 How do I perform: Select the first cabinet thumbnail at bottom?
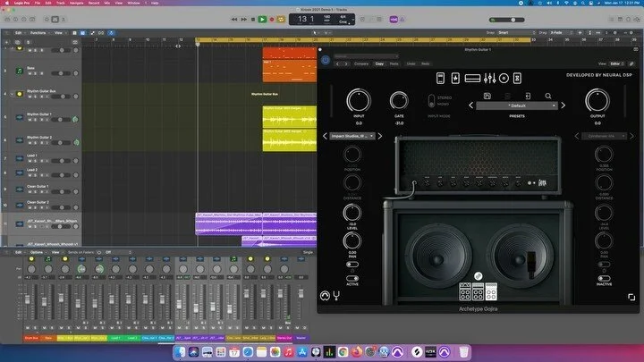tap(465, 291)
